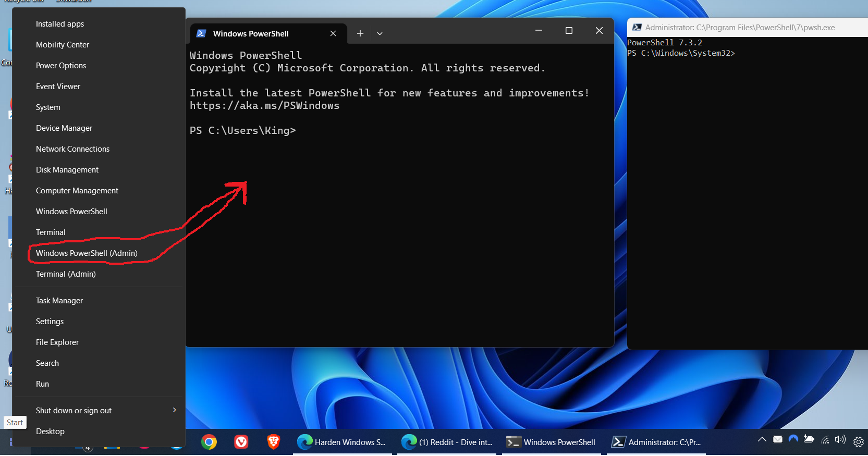
Task: Choose Device Manager in the context menu
Action: [x=64, y=128]
